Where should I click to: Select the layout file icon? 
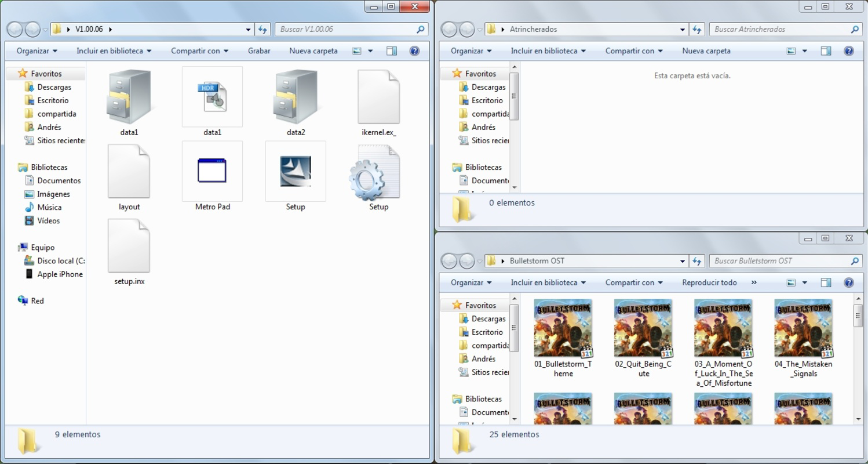point(129,171)
